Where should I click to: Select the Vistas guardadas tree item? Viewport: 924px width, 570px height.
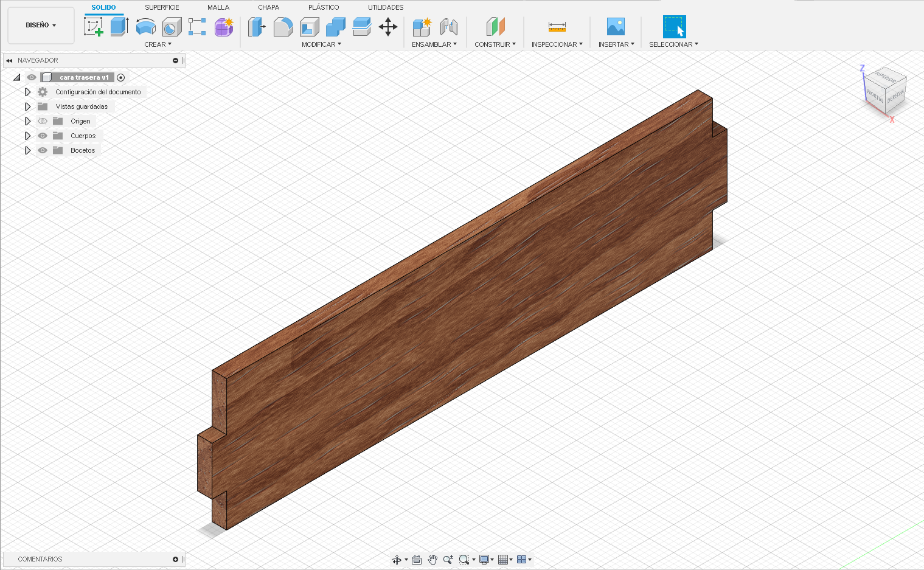coord(82,106)
